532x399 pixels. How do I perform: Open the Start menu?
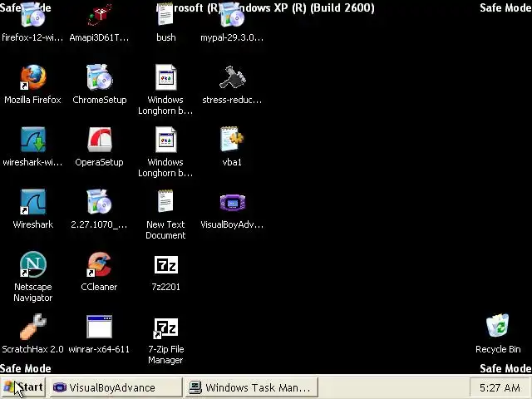click(22, 387)
